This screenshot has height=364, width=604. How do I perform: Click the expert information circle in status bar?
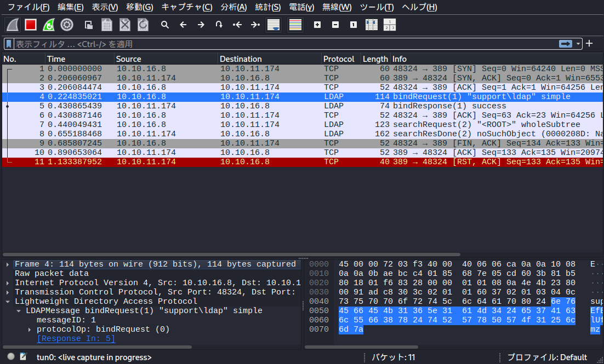click(11, 357)
